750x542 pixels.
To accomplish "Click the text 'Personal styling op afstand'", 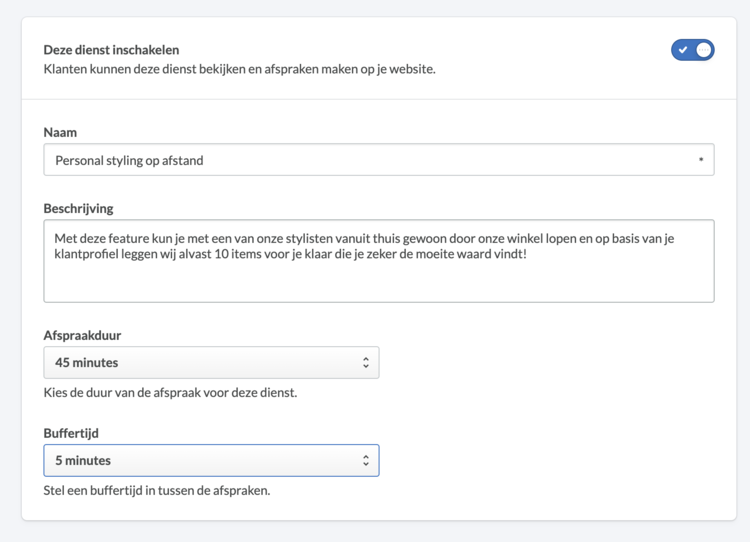I will click(129, 160).
